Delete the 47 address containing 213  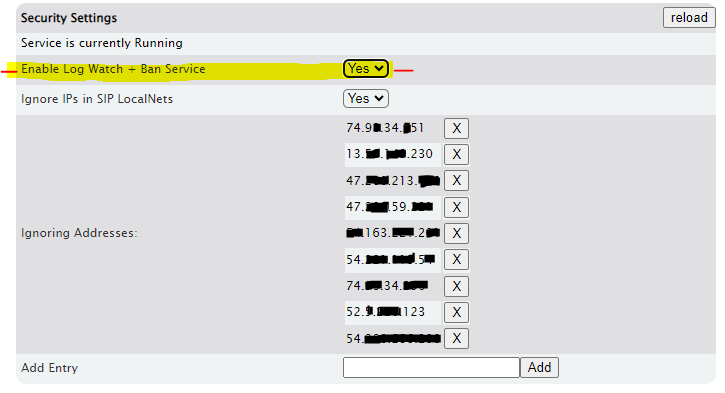pyautogui.click(x=456, y=180)
